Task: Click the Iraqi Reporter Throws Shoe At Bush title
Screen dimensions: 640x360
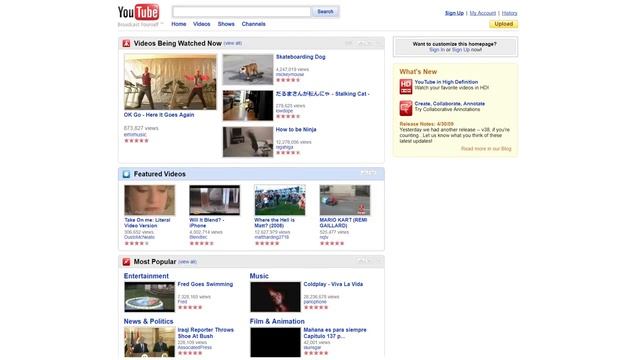Action: click(x=206, y=333)
